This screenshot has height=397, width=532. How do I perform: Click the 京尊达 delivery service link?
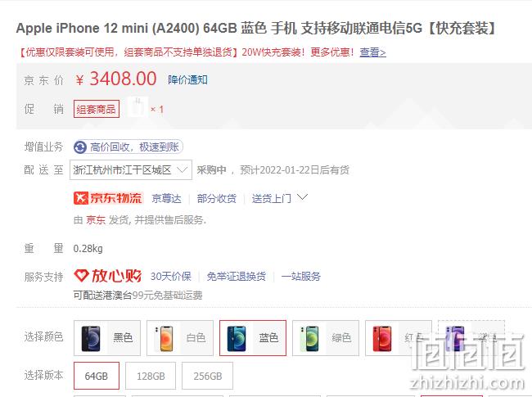click(167, 198)
